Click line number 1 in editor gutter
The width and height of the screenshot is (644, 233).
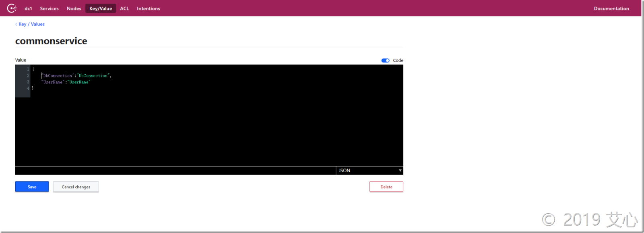pyautogui.click(x=28, y=69)
